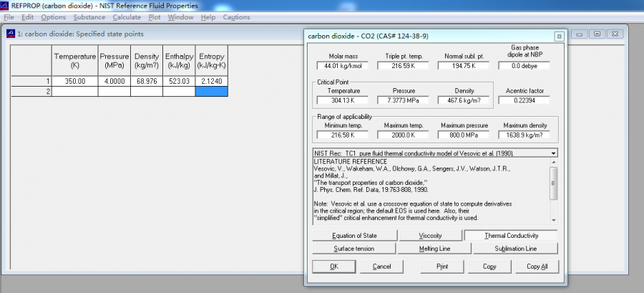Click the Molar mass field 44.01 kg/kmol
The width and height of the screenshot is (644, 293).
tap(343, 66)
